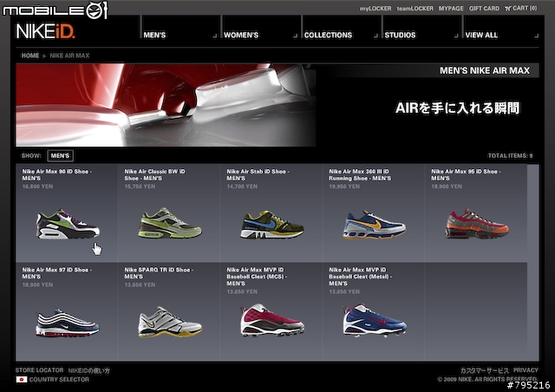Screen dimensions: 555x392
Task: Open the STUDIOS menu
Action: click(x=400, y=35)
